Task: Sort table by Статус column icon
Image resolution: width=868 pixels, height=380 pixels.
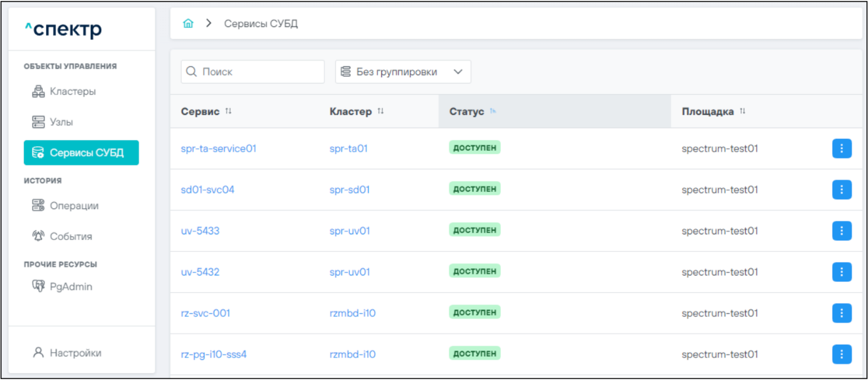Action: (493, 111)
